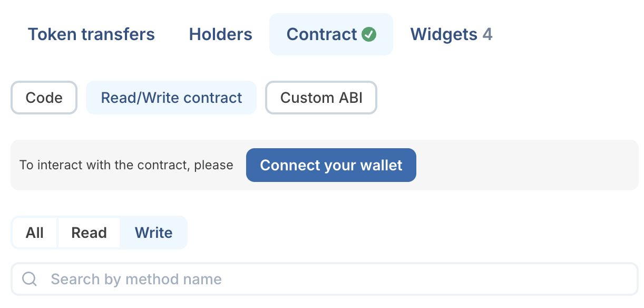Click the 'Search by method name' placeholder text

(136, 279)
